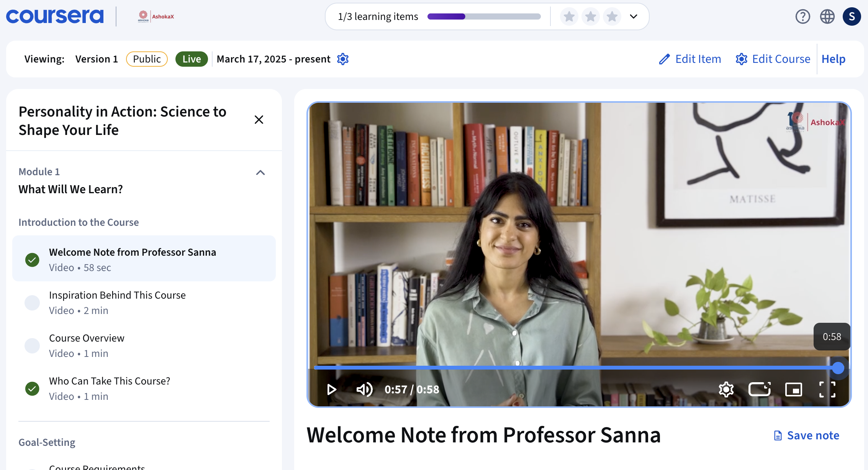Toggle theater mode on video player

760,389
